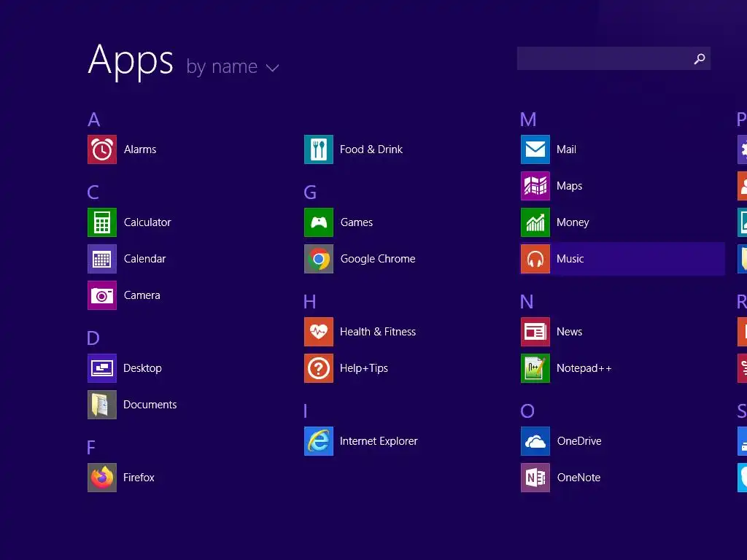Click the letter G group header
This screenshot has height=560, width=747.
pos(310,192)
